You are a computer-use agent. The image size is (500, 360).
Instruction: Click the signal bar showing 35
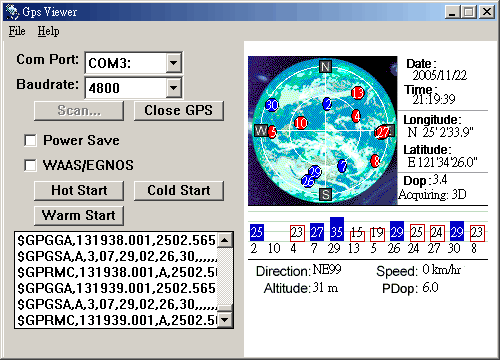click(337, 229)
